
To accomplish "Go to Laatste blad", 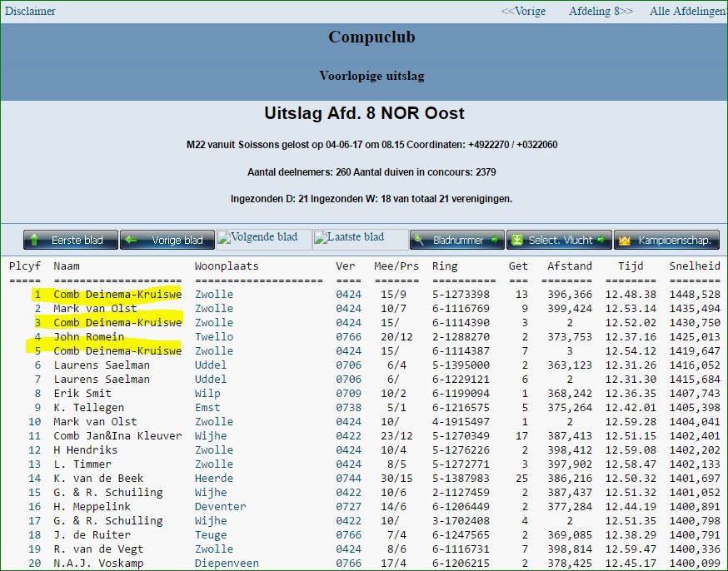I will tap(361, 237).
